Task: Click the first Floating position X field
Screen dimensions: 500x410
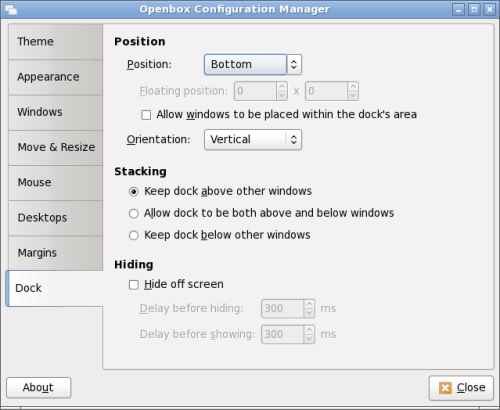Action: pyautogui.click(x=256, y=91)
